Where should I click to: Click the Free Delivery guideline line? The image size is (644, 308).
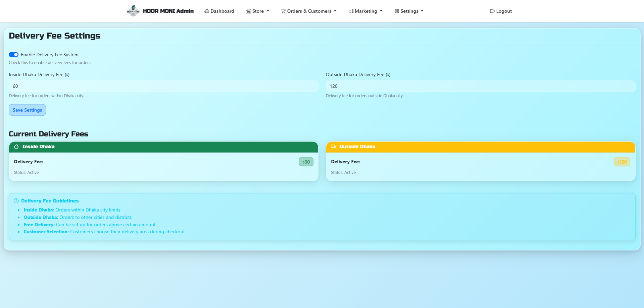coord(90,225)
